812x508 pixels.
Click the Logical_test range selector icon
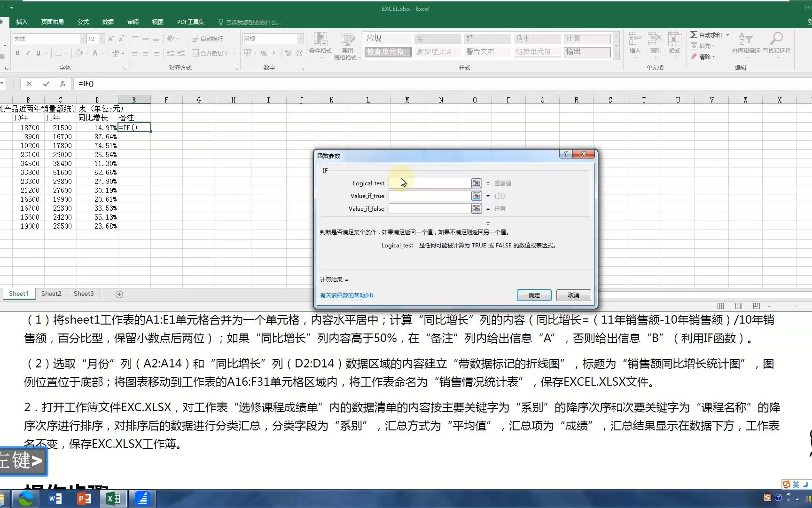coord(476,183)
